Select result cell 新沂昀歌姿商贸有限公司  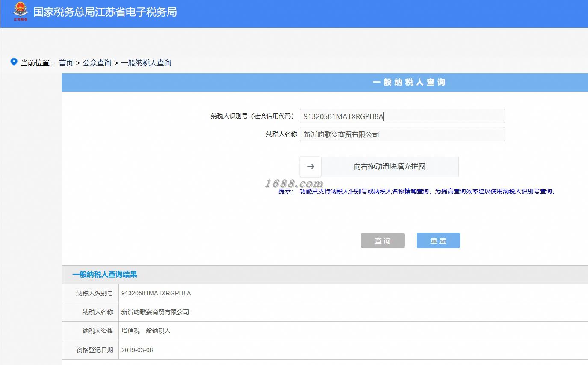point(155,312)
